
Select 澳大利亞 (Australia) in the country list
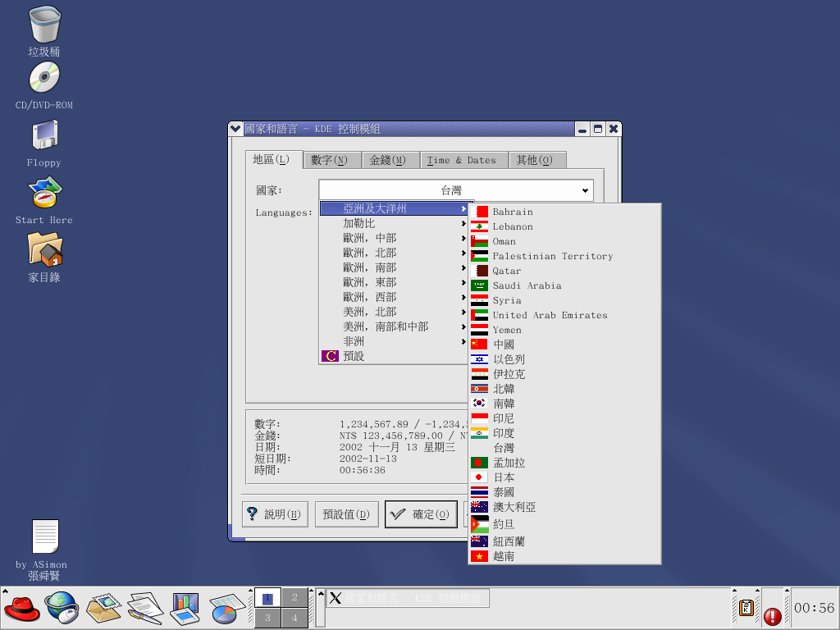coord(564,507)
